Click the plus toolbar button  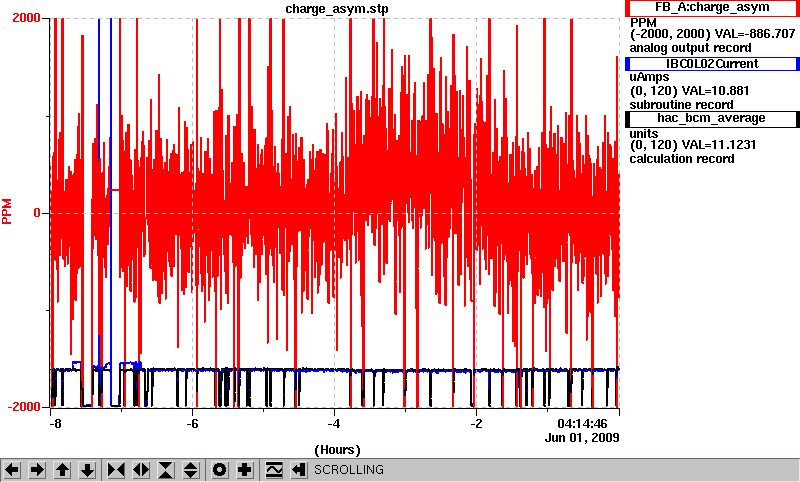tap(244, 470)
